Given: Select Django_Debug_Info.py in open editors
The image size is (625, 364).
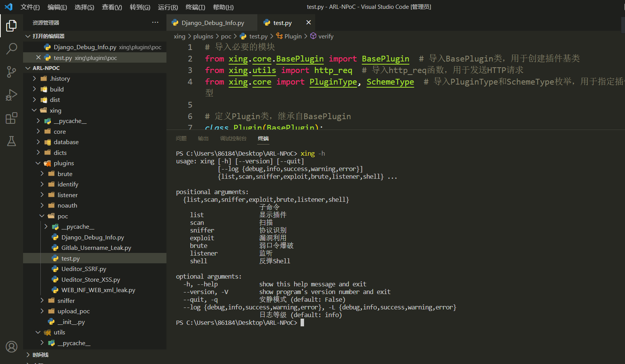Looking at the screenshot, I should click(95, 47).
